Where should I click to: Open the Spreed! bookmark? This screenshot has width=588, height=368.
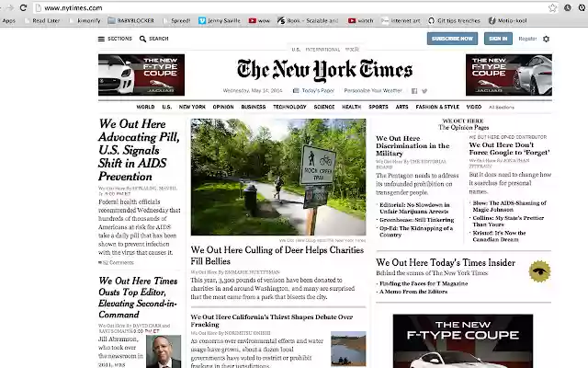pyautogui.click(x=177, y=20)
